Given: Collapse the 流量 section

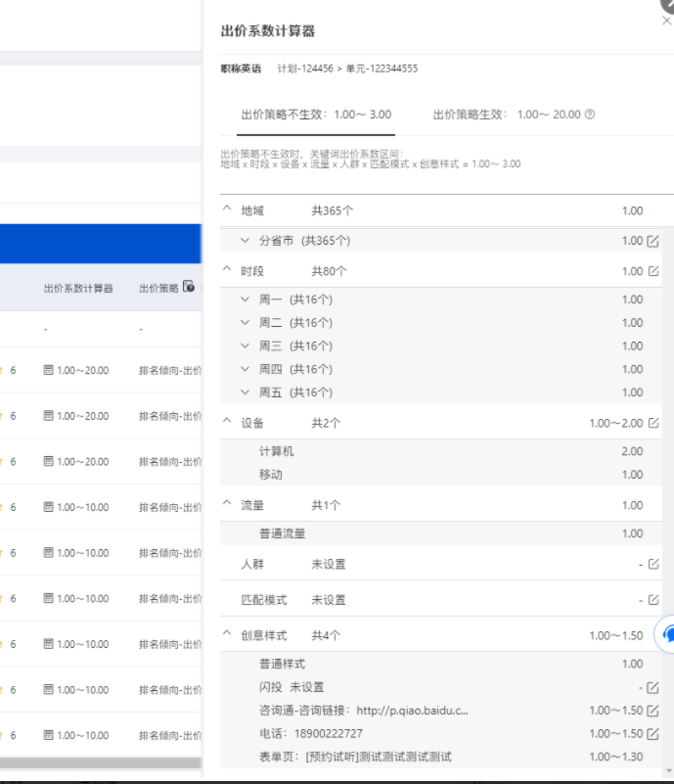Looking at the screenshot, I should (x=227, y=505).
